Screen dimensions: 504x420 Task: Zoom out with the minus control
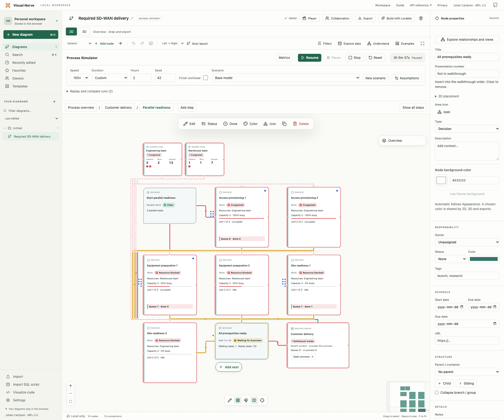tap(71, 393)
